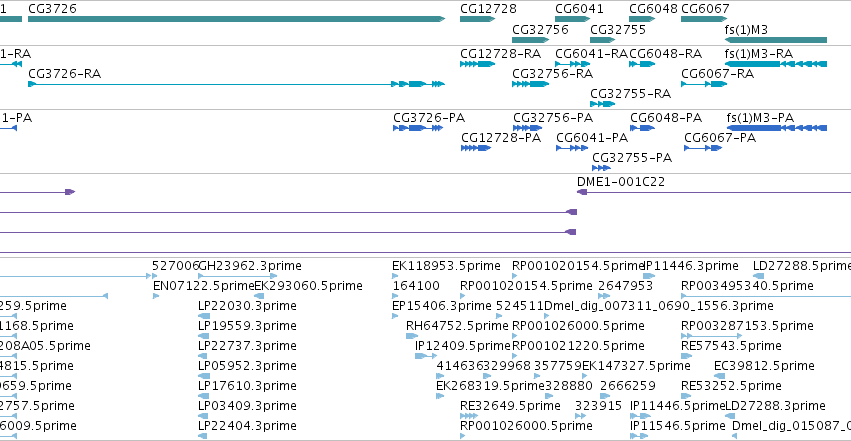Click the CG3726 gene bar
The image size is (851, 441).
[x=237, y=19]
